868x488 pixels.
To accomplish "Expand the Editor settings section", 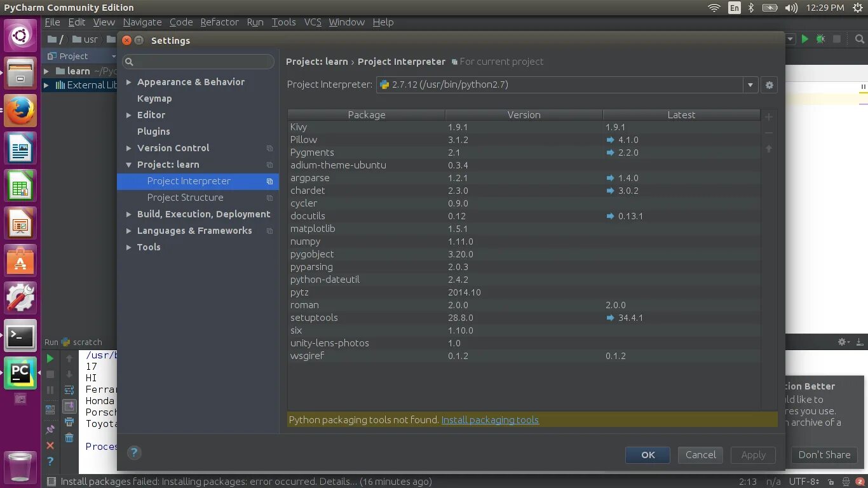I will coord(129,115).
